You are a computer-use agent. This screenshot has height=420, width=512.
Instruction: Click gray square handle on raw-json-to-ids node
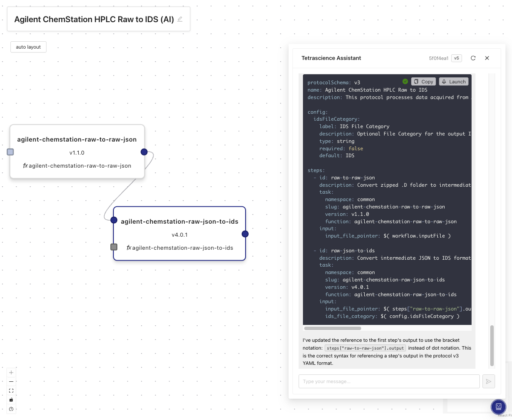point(113,247)
